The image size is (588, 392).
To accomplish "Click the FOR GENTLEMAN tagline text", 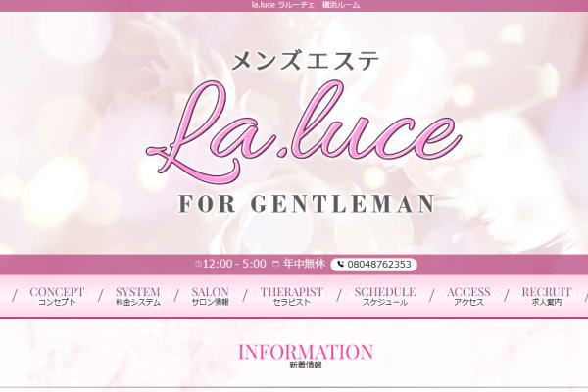I will pos(307,204).
